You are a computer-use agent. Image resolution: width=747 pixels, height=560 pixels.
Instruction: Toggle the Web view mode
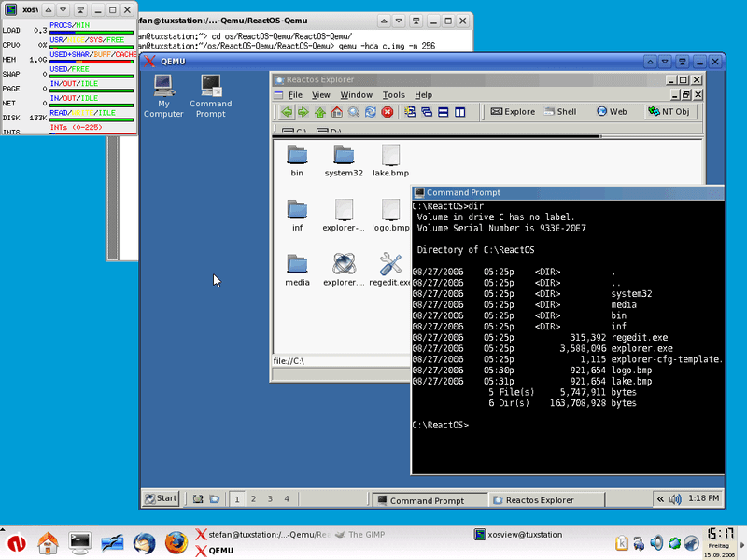point(613,111)
